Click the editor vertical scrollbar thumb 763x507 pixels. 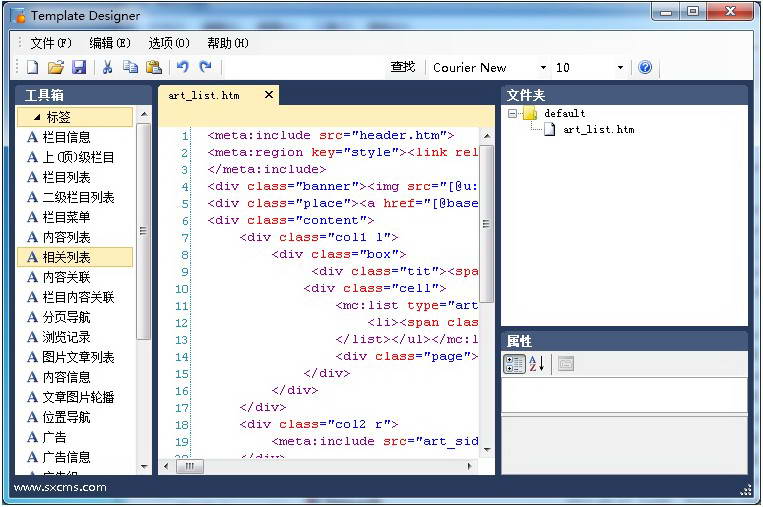[487, 223]
